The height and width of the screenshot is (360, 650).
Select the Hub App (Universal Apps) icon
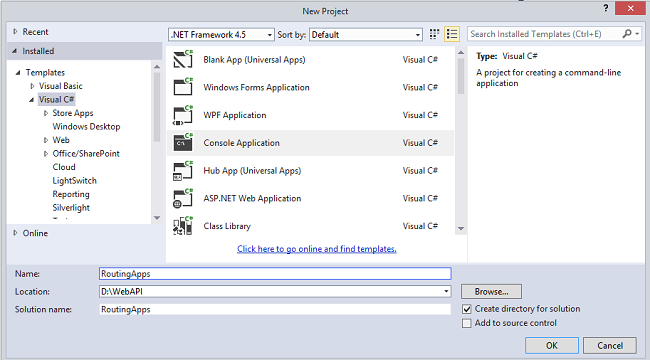coord(183,170)
